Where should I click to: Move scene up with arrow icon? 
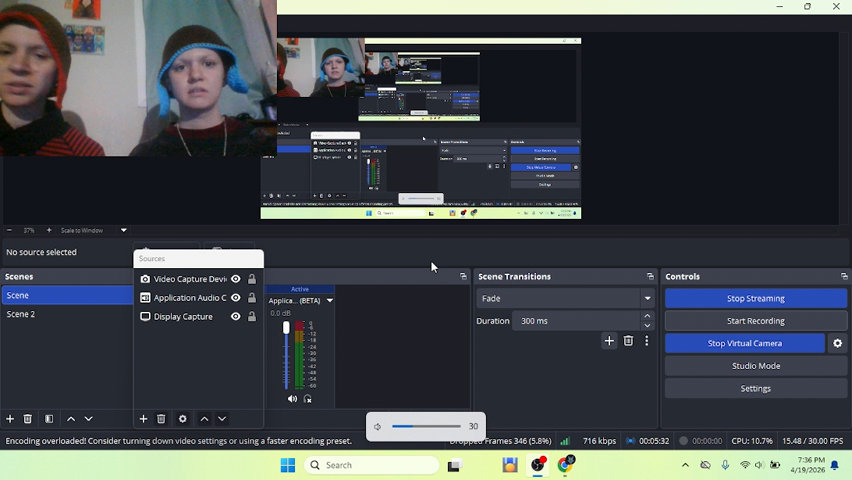pyautogui.click(x=71, y=419)
